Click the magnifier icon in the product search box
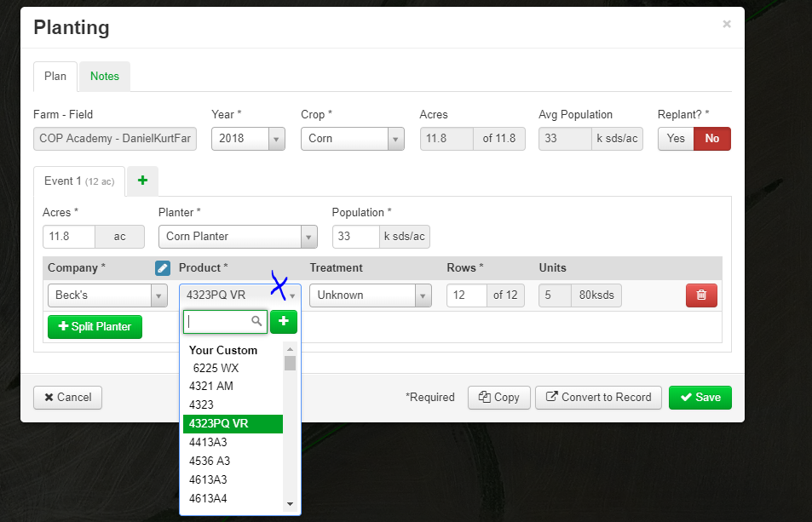The width and height of the screenshot is (812, 522). coord(256,321)
